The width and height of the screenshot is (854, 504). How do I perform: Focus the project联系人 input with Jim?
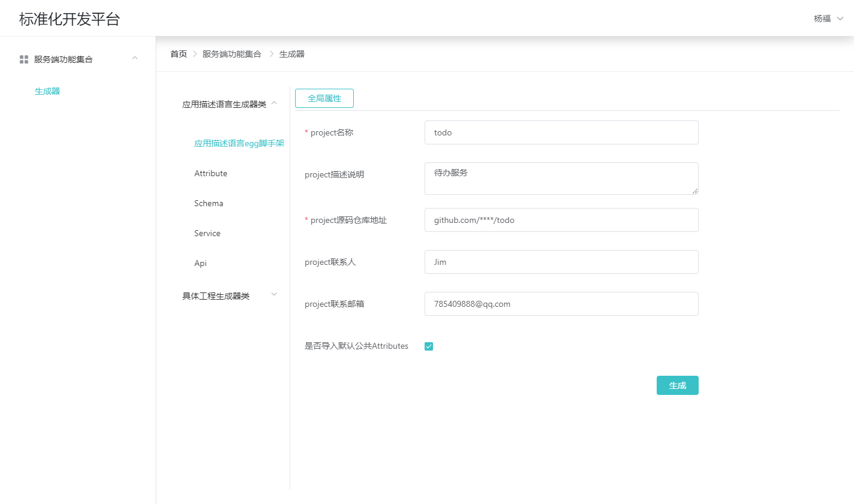coord(561,262)
